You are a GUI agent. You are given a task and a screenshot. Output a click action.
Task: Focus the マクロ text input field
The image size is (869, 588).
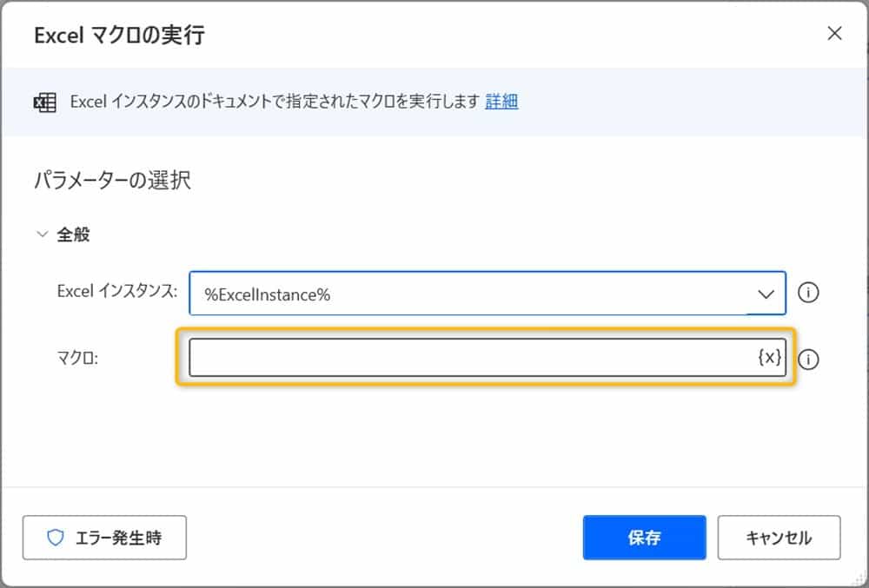[469, 357]
